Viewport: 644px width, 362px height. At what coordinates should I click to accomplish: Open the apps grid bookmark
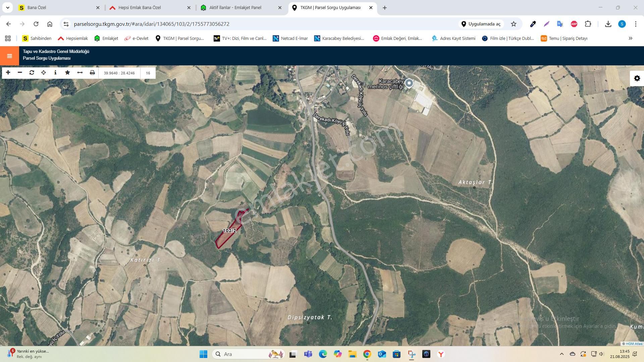[x=8, y=39]
